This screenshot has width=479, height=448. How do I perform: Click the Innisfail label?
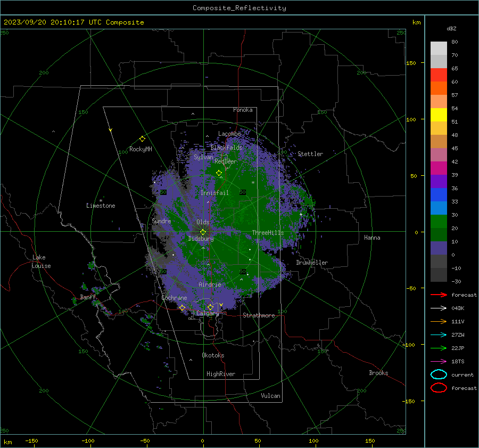point(214,193)
